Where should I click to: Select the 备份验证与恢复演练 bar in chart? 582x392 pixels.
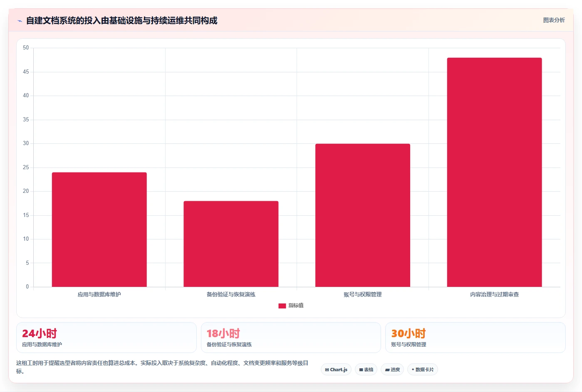[231, 244]
